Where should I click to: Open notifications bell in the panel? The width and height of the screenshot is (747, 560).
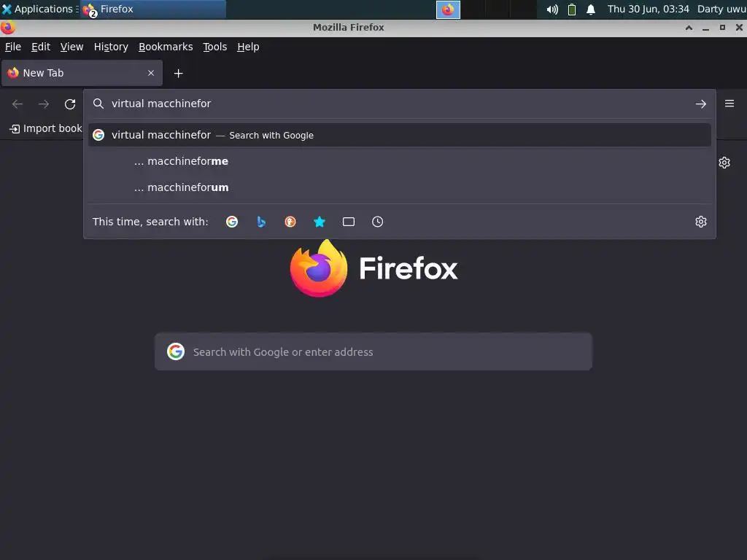pyautogui.click(x=591, y=9)
